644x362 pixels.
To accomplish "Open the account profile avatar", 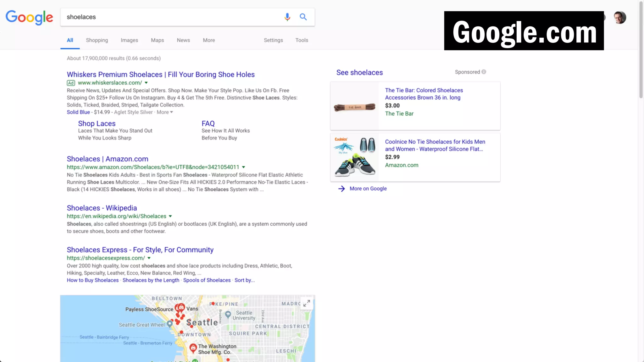I will (620, 17).
